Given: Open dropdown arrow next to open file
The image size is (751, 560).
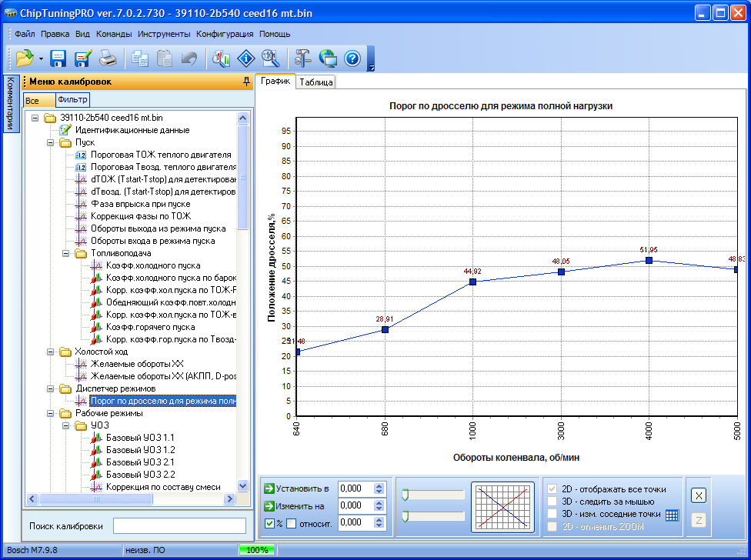Looking at the screenshot, I should (40, 58).
